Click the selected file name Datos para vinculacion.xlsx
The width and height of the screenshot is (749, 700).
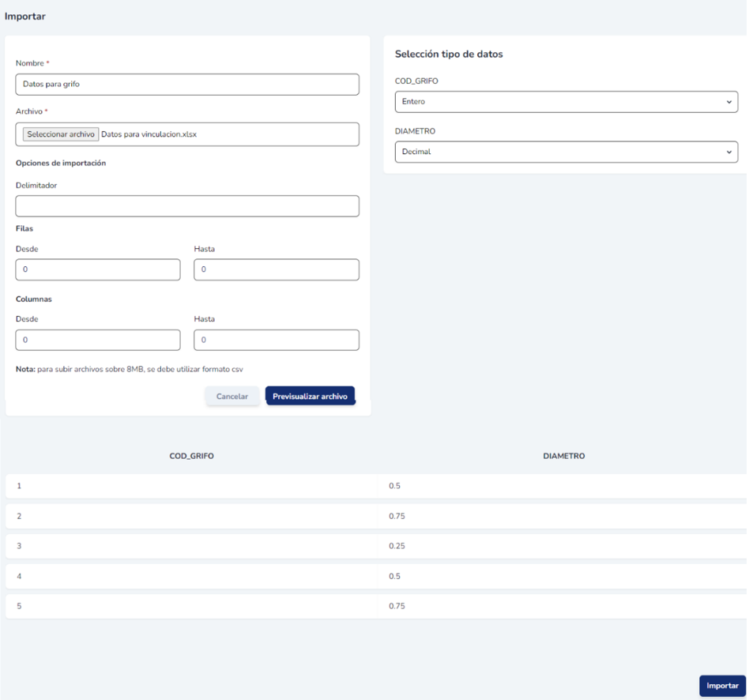(x=149, y=134)
